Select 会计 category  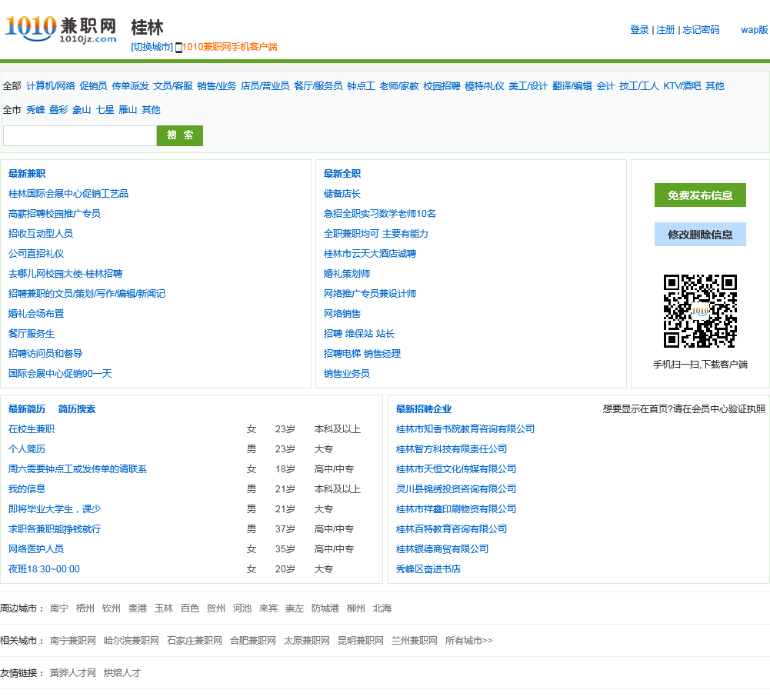point(605,86)
